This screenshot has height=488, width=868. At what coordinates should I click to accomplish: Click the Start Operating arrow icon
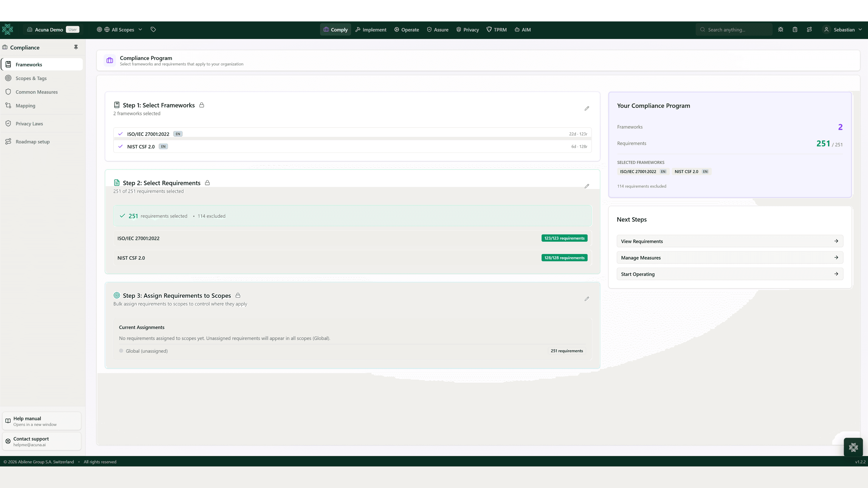[x=836, y=274]
